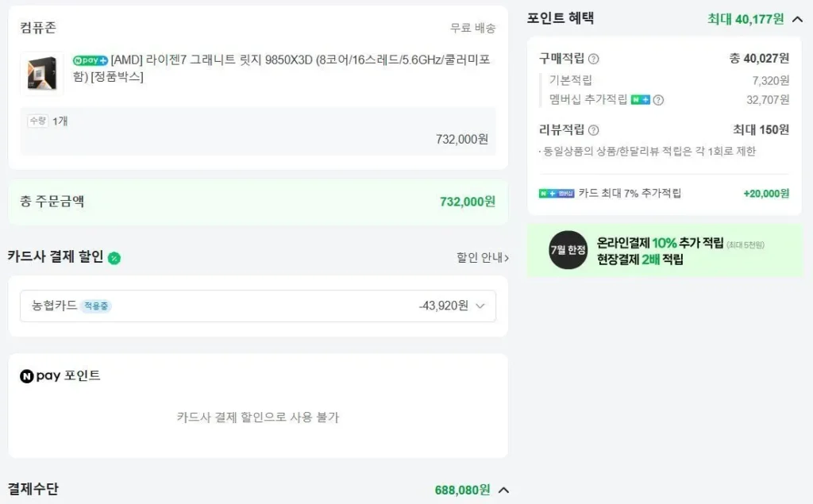813x504 pixels.
Task: Click the Npay plus badge before the product title
Action: click(x=91, y=60)
